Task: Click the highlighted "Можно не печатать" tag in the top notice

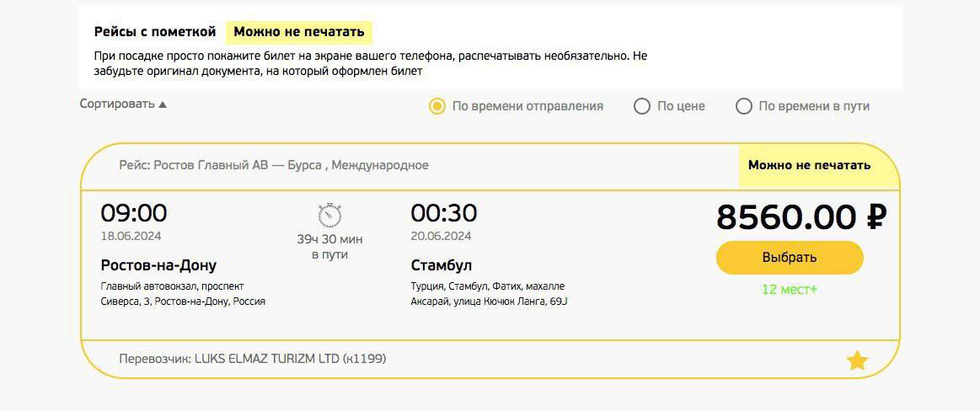Action: (298, 32)
